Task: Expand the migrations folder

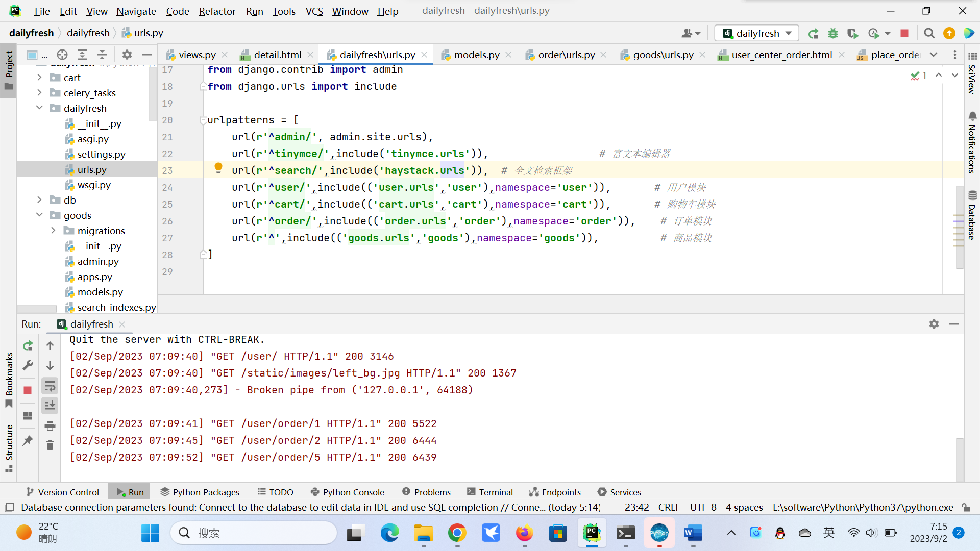Action: click(x=53, y=231)
